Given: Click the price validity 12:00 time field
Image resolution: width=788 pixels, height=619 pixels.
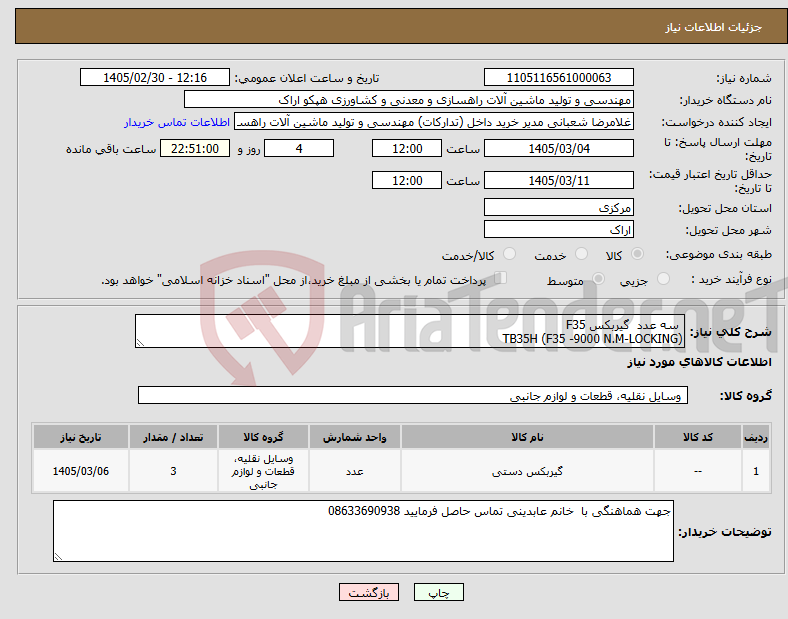Looking at the screenshot, I should pyautogui.click(x=407, y=180).
